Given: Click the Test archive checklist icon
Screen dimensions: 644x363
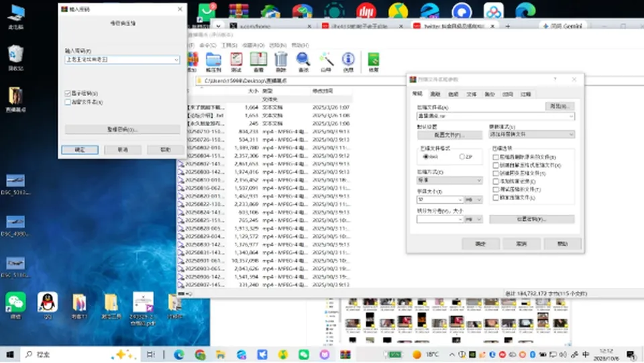Looking at the screenshot, I should tap(236, 62).
